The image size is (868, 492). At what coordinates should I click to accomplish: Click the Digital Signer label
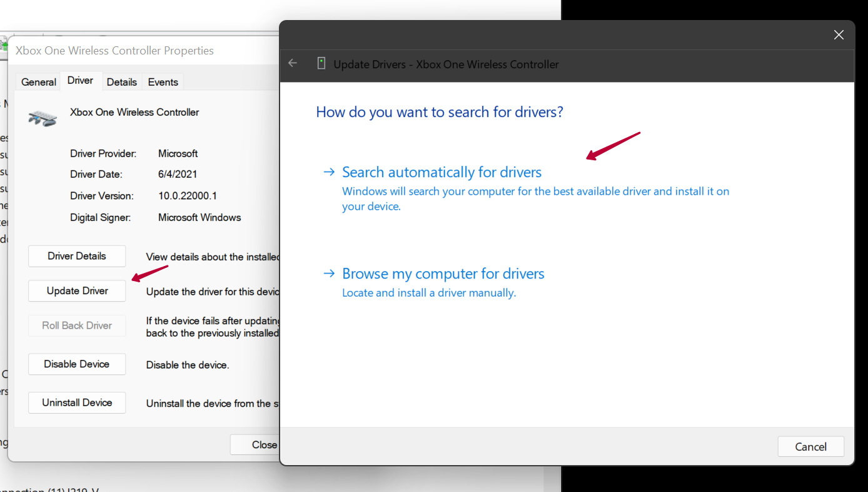coord(100,217)
